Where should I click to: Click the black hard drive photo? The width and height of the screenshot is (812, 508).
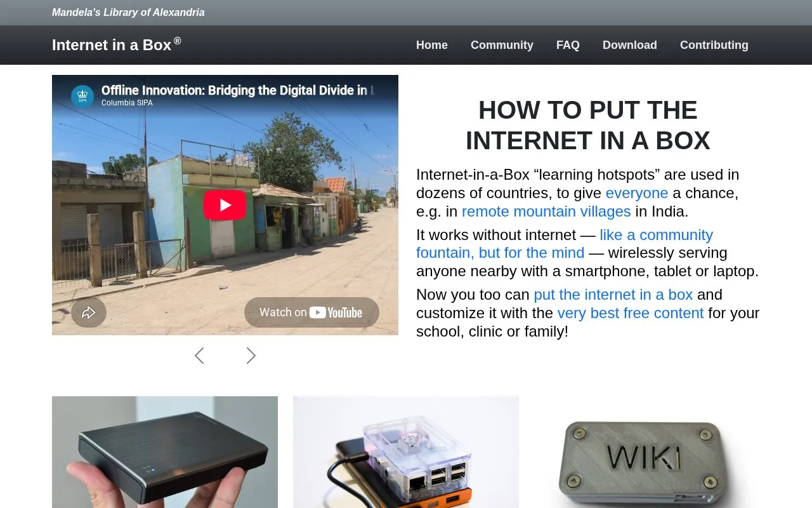(165, 452)
